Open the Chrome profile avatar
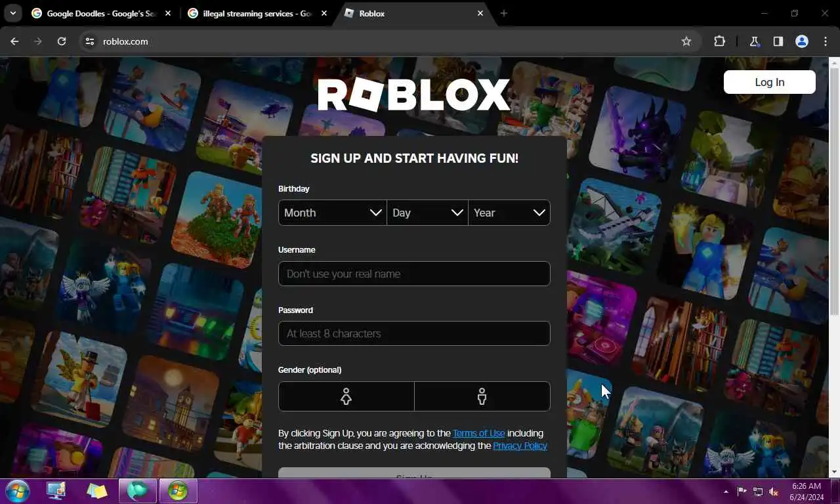Screen dimensions: 840x504 click(x=802, y=41)
